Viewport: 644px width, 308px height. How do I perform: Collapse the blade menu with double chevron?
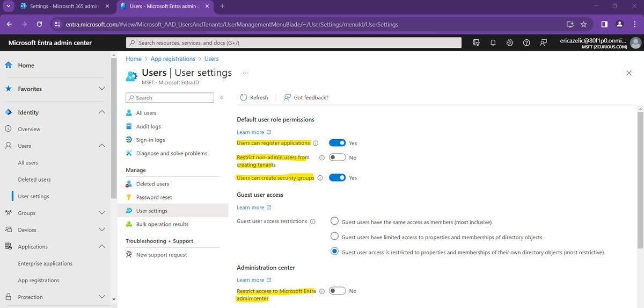click(222, 98)
